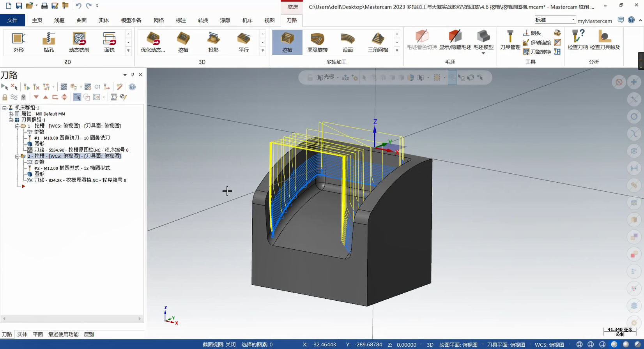Toggle 显示/隐藏毛坯 stock visibility
Screen dimensions: 644x349
point(455,41)
